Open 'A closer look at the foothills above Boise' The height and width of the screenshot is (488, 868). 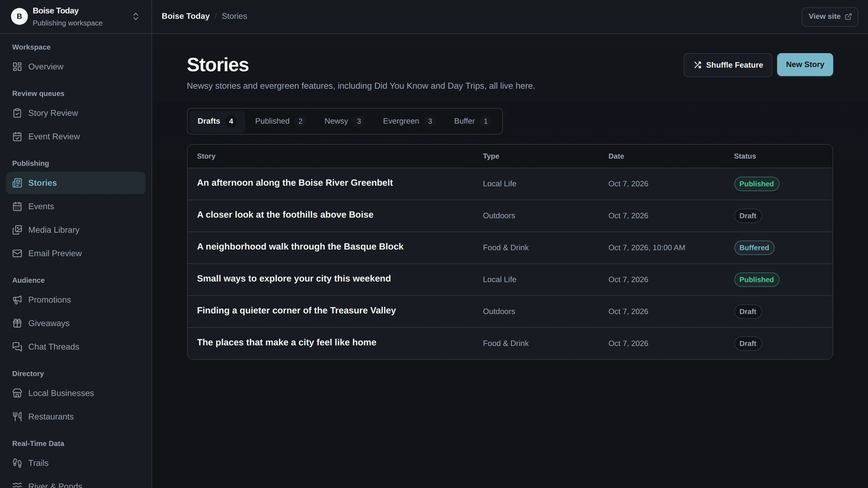(x=285, y=215)
